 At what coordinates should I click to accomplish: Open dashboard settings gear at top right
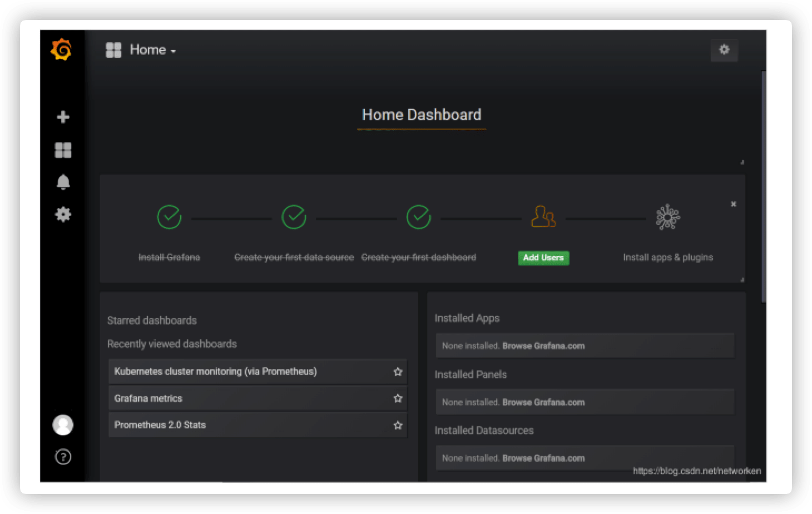(724, 50)
